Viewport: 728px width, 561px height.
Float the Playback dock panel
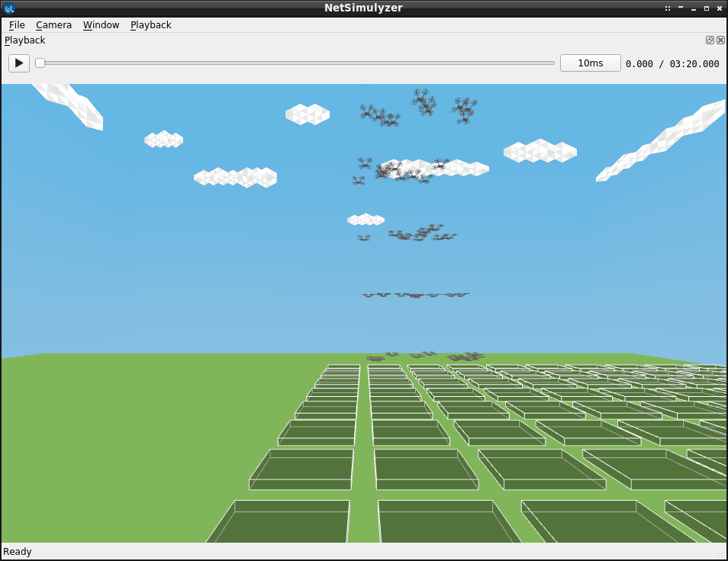click(x=710, y=40)
